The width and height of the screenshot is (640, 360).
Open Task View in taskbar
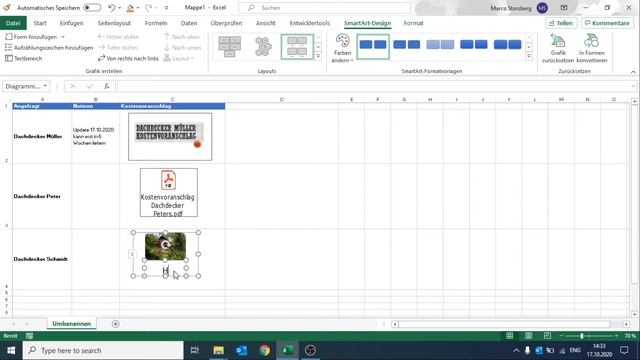195,350
